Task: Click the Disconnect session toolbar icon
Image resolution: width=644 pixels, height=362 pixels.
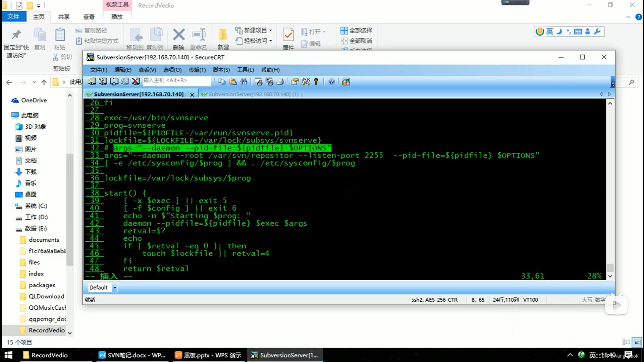Action: 136,81
